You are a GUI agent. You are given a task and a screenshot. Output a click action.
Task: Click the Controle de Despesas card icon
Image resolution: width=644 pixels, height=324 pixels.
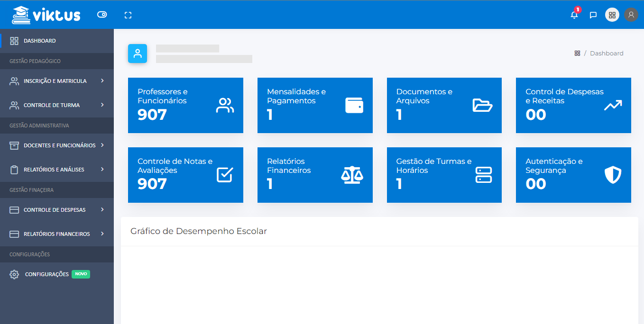(14, 210)
